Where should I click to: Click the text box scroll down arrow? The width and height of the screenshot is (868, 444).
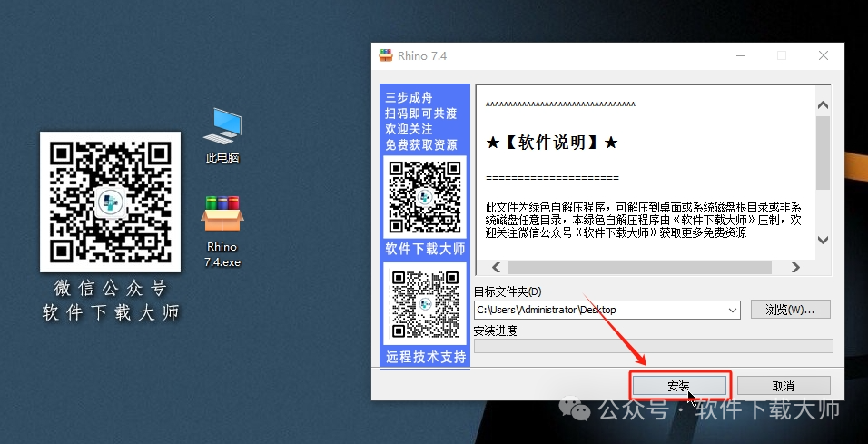pos(823,240)
